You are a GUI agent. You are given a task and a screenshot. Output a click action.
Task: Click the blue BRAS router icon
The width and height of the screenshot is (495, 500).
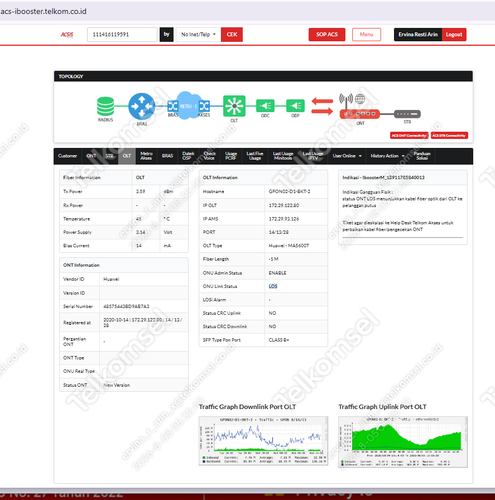point(142,106)
